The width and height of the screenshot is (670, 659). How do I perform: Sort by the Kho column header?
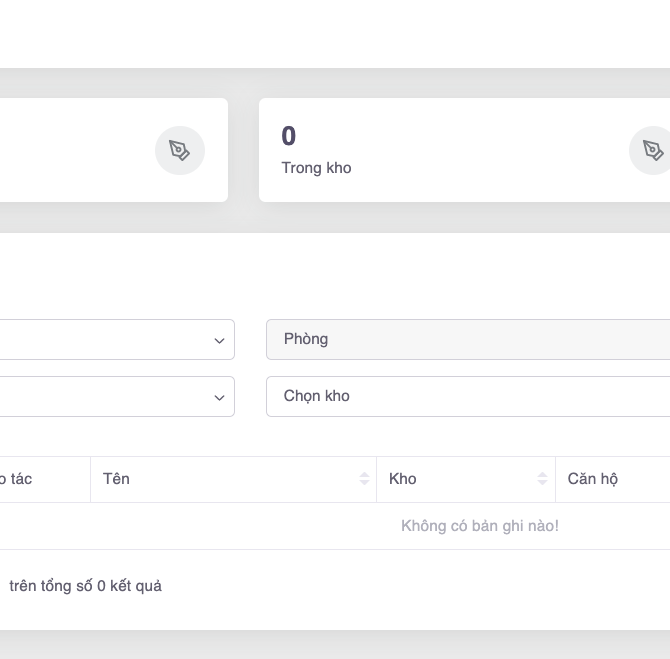(x=403, y=479)
